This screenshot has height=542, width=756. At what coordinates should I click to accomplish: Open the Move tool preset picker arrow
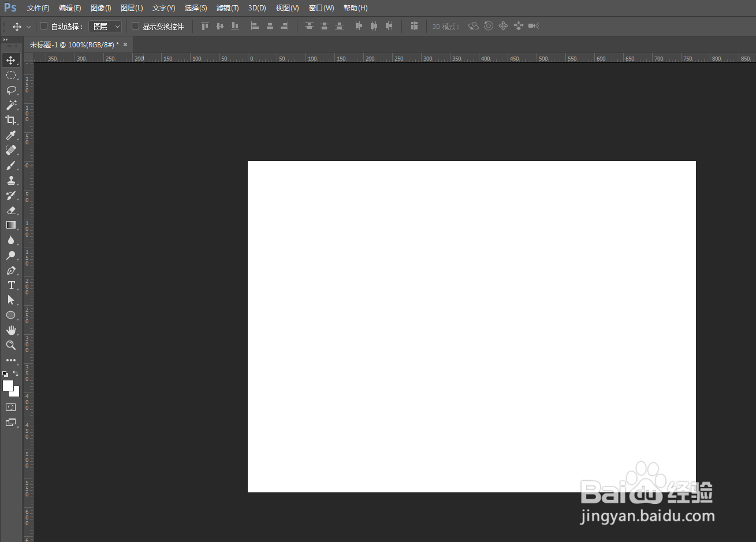tap(28, 27)
